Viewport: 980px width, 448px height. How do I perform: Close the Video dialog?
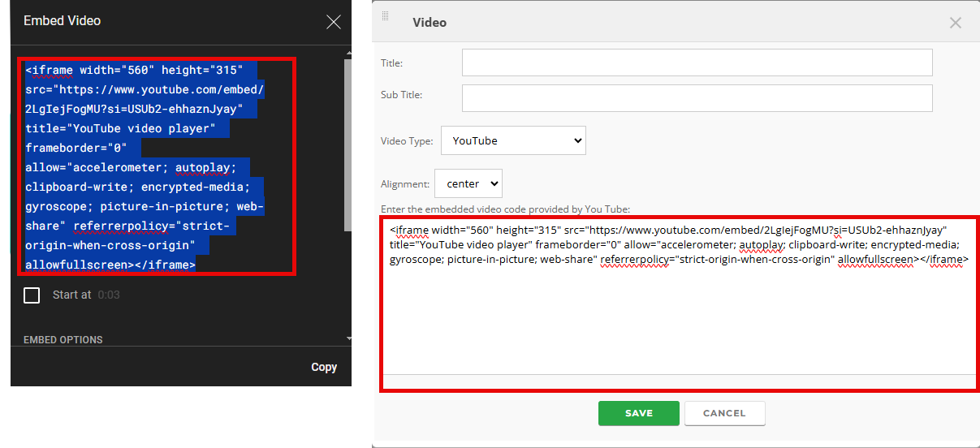956,23
